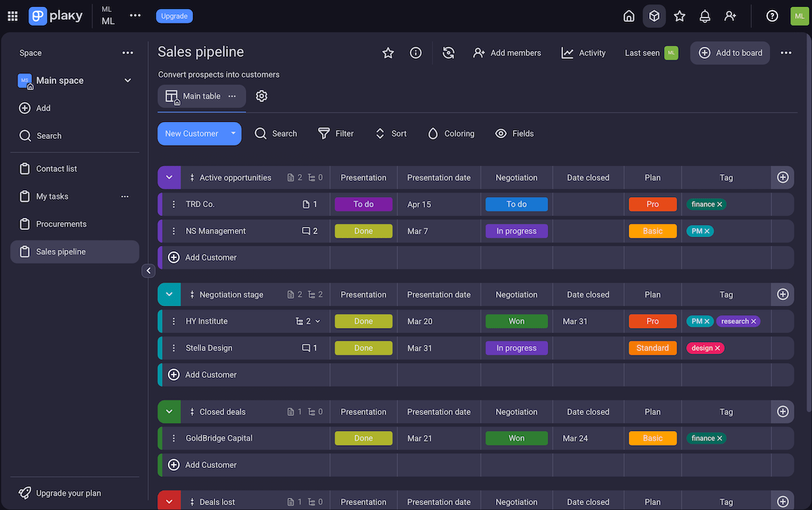Remove the design tag from Stella Design
Screen dimensions: 812x510
(718, 348)
